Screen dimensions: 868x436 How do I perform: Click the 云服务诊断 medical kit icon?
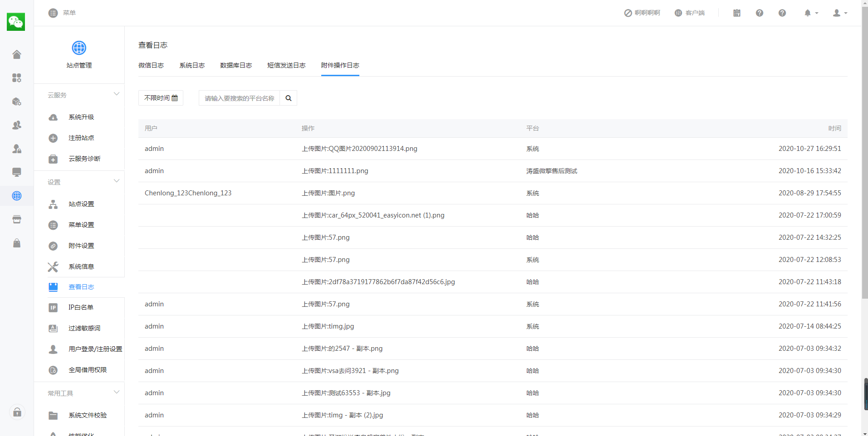click(53, 159)
